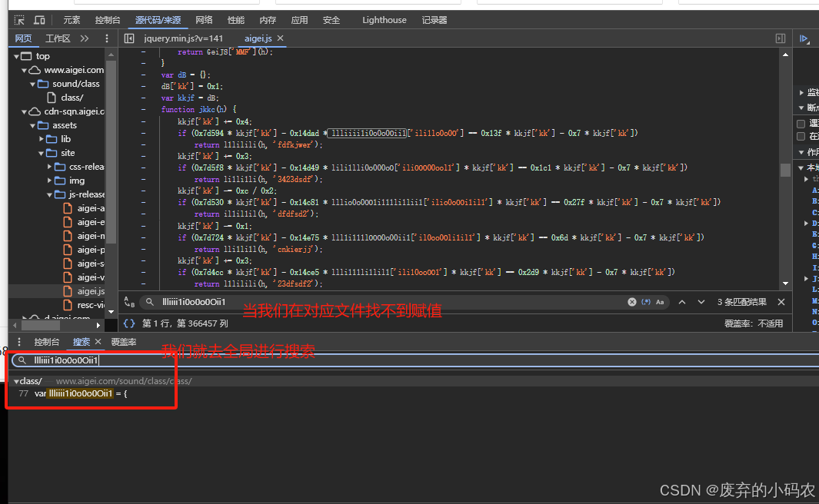Image resolution: width=819 pixels, height=504 pixels.
Task: Go to next search match arrow
Action: tap(701, 302)
